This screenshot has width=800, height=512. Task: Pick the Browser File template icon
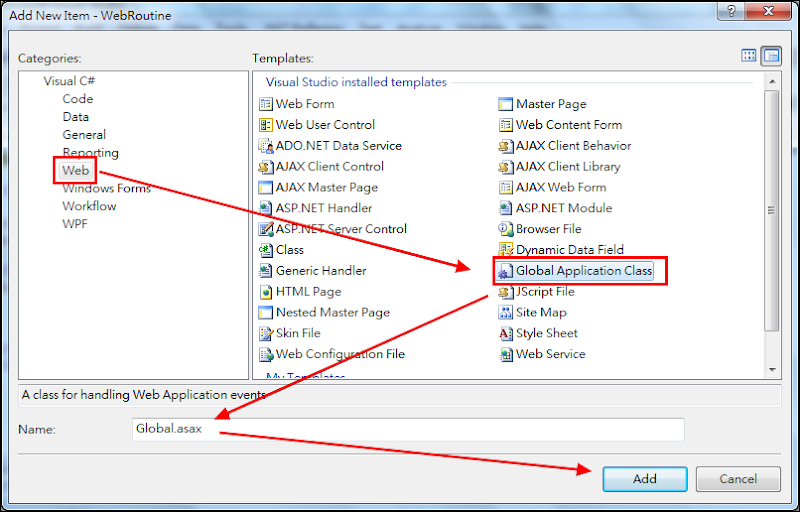505,229
